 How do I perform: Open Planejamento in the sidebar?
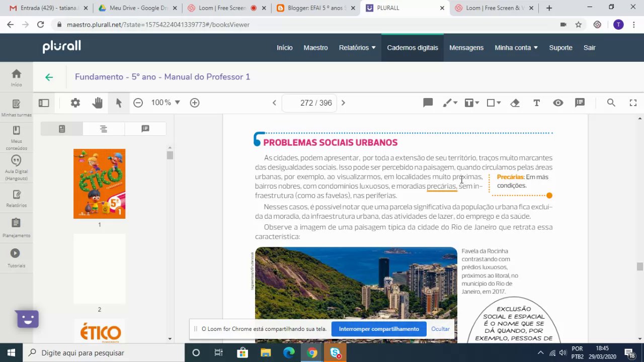(17, 228)
